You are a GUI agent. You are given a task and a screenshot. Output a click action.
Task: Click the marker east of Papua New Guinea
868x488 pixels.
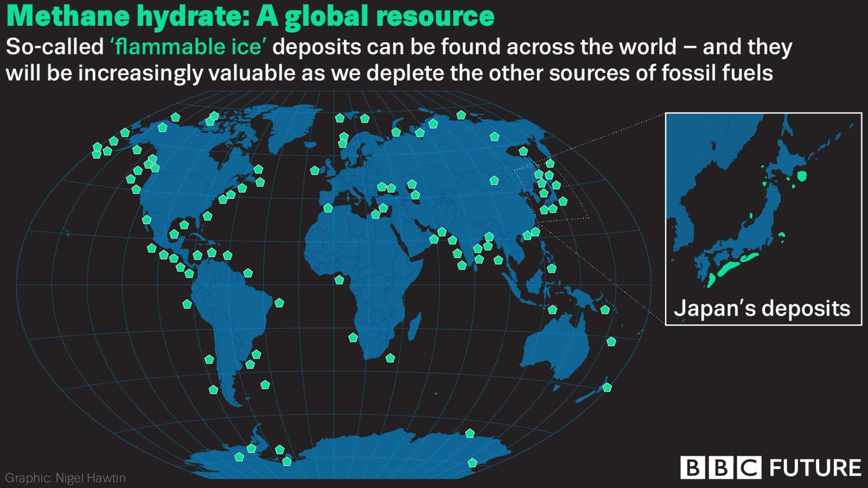click(x=605, y=310)
